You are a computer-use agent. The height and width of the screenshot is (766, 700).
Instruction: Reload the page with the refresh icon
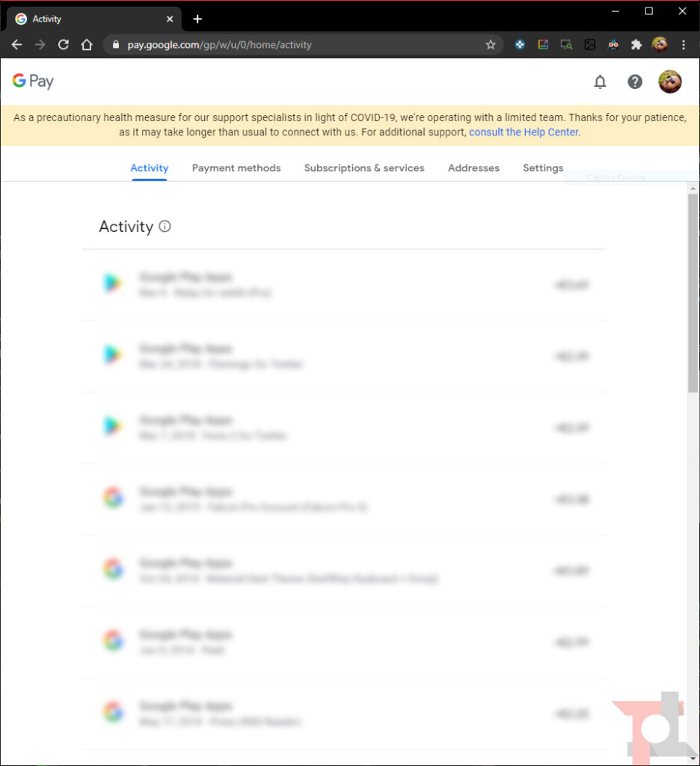pos(63,44)
